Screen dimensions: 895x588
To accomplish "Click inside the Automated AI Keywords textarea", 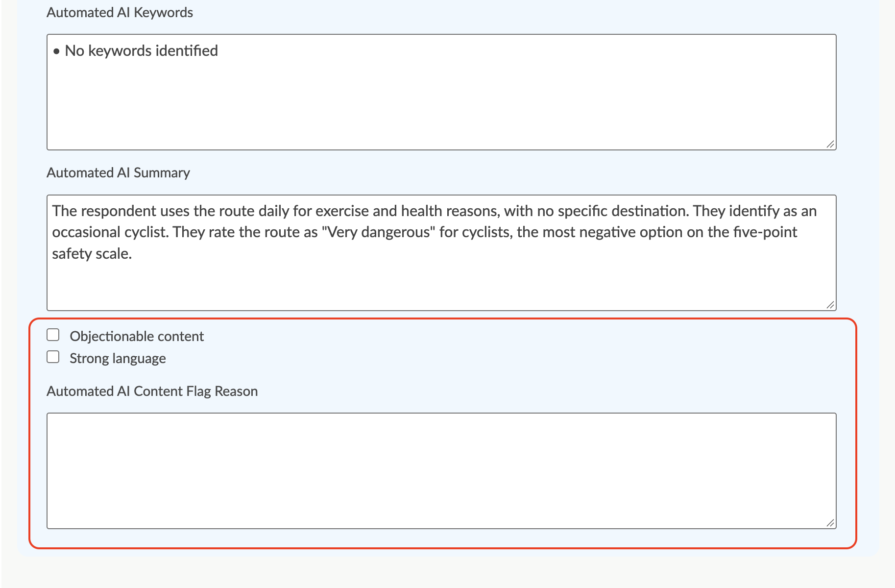I will [x=441, y=92].
